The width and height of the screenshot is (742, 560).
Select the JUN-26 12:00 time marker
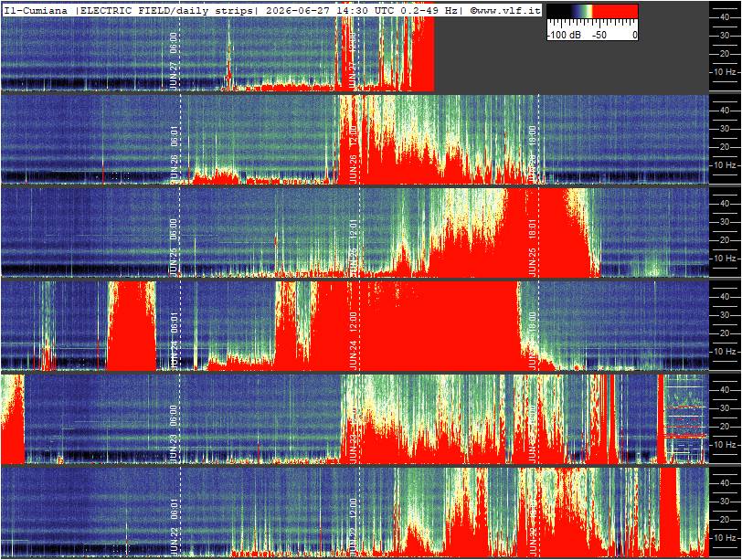tap(353, 153)
